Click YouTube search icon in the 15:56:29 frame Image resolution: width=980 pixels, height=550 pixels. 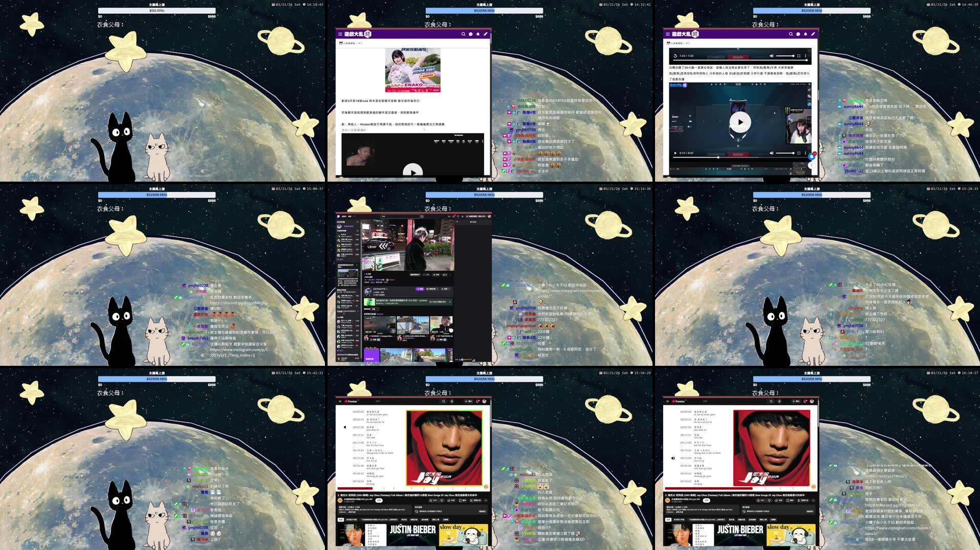444,402
